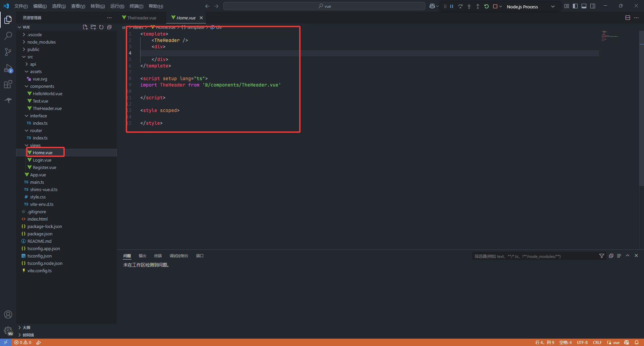The image size is (644, 346).
Task: Open Run and Debug view
Action: 8,68
